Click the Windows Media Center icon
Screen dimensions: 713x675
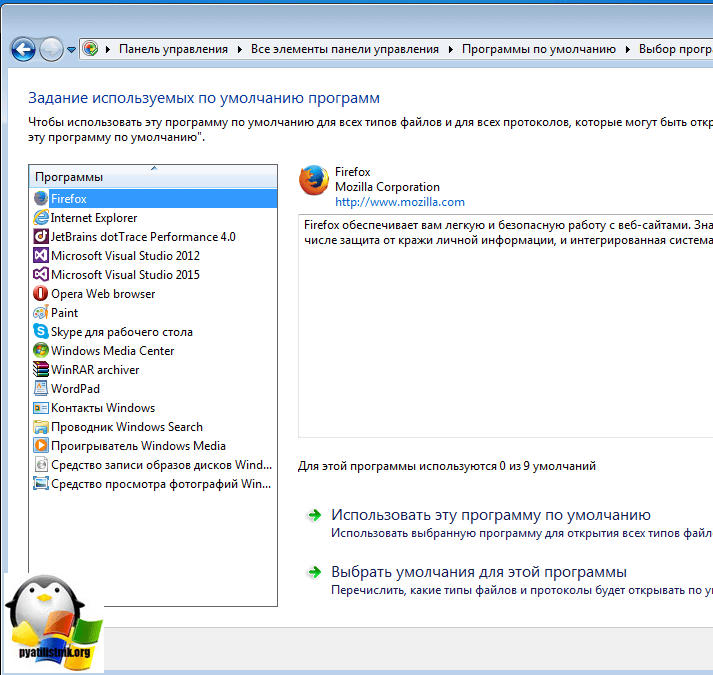click(40, 350)
